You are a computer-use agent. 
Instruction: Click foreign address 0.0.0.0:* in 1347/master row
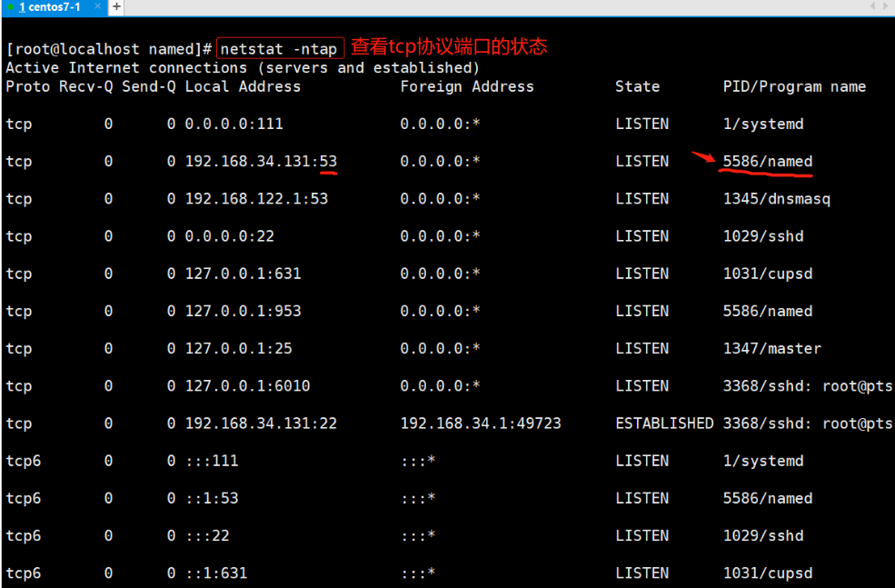tap(440, 348)
